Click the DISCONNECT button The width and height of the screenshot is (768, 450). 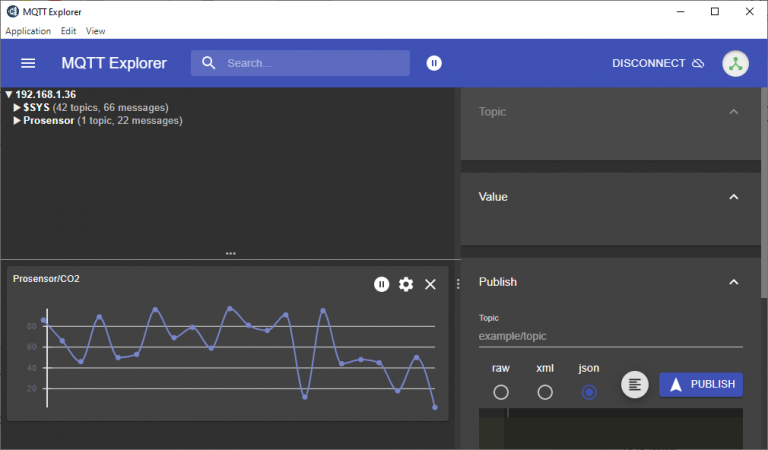[x=658, y=63]
